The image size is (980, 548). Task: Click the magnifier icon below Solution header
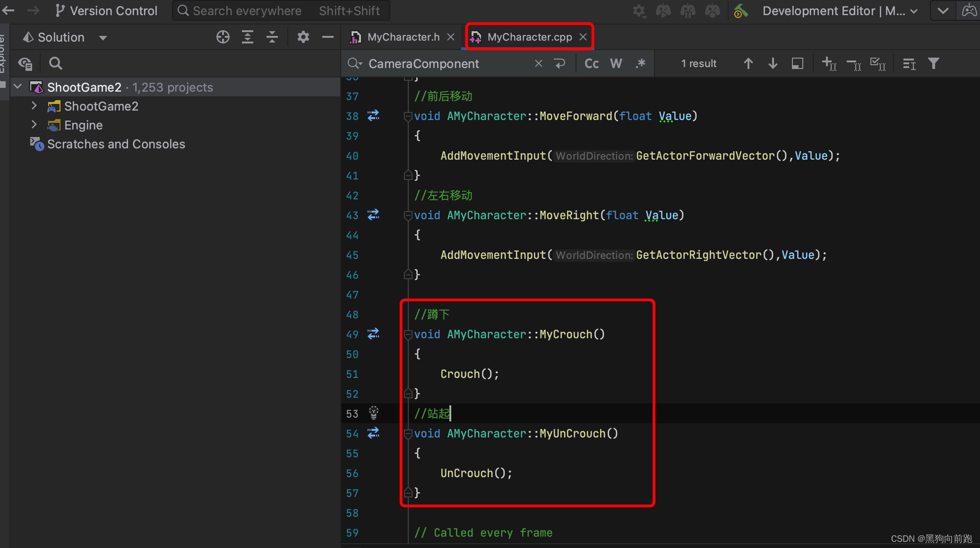pos(55,63)
